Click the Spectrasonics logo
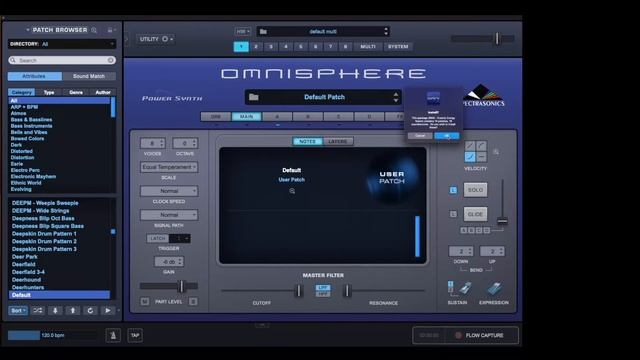Image resolution: width=640 pixels, height=360 pixels. click(484, 96)
